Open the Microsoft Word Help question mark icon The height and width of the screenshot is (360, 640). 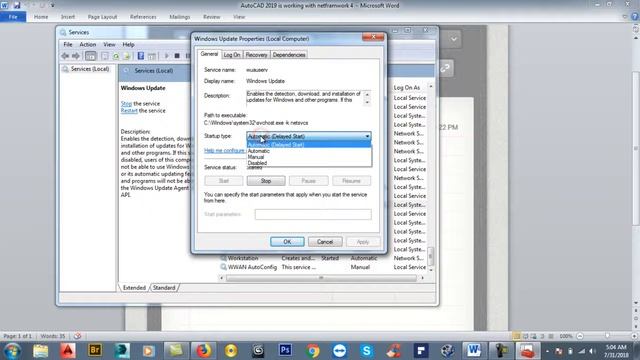coord(635,17)
